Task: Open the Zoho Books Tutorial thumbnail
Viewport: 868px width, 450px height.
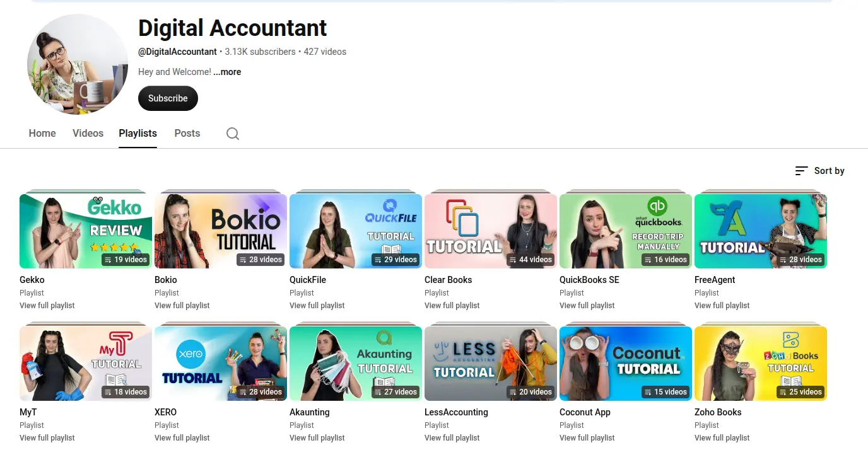Action: tap(761, 364)
